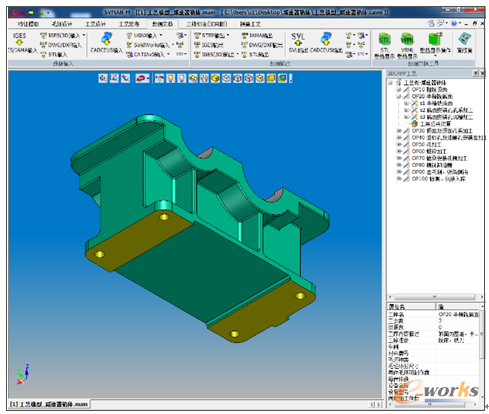This screenshot has height=414, width=489.
Task: Click the CADCTUS import icon
Action: click(x=107, y=39)
